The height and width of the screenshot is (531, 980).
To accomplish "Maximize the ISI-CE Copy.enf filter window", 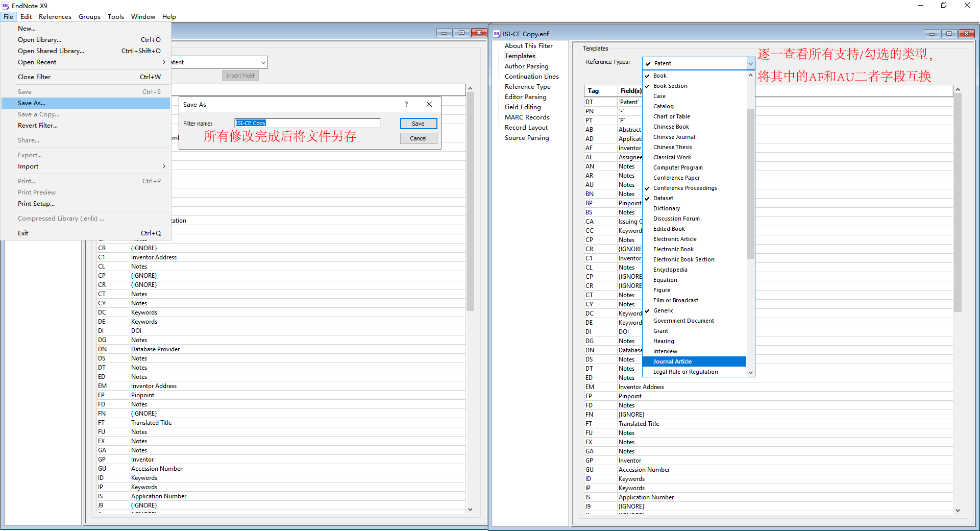I will click(949, 34).
